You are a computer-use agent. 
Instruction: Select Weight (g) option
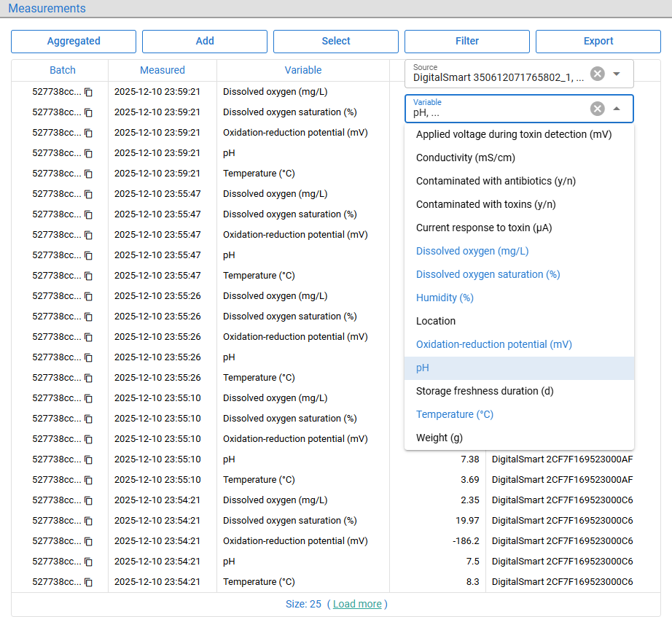pyautogui.click(x=519, y=438)
